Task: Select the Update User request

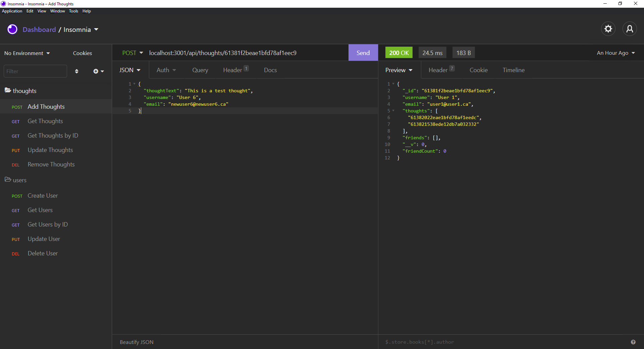Action: pos(44,239)
